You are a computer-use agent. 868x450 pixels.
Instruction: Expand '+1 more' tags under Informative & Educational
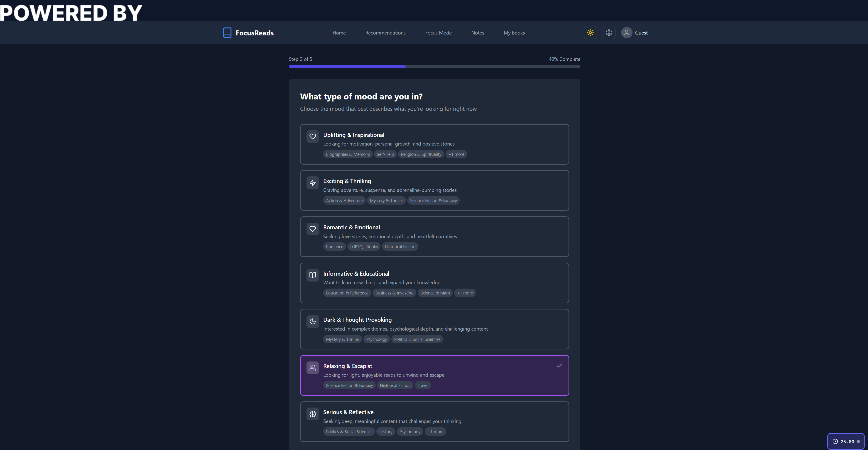(x=465, y=293)
